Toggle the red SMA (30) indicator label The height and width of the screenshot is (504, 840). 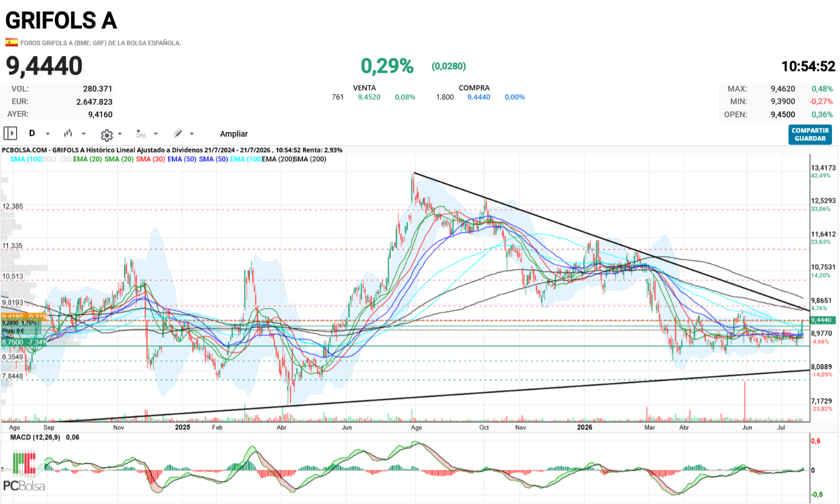[150, 159]
